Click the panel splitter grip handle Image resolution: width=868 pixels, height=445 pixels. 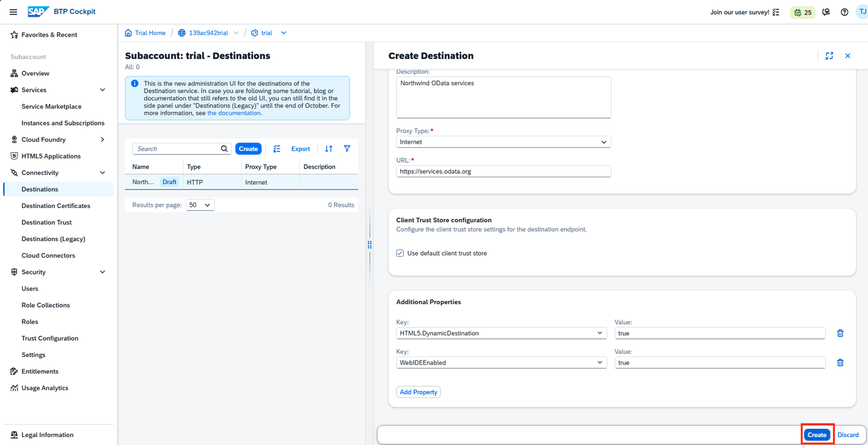click(x=370, y=245)
